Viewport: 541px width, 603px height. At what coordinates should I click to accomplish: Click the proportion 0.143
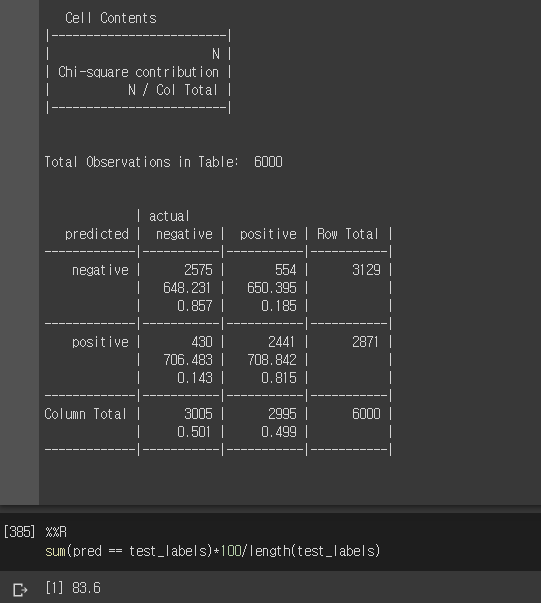coord(195,378)
